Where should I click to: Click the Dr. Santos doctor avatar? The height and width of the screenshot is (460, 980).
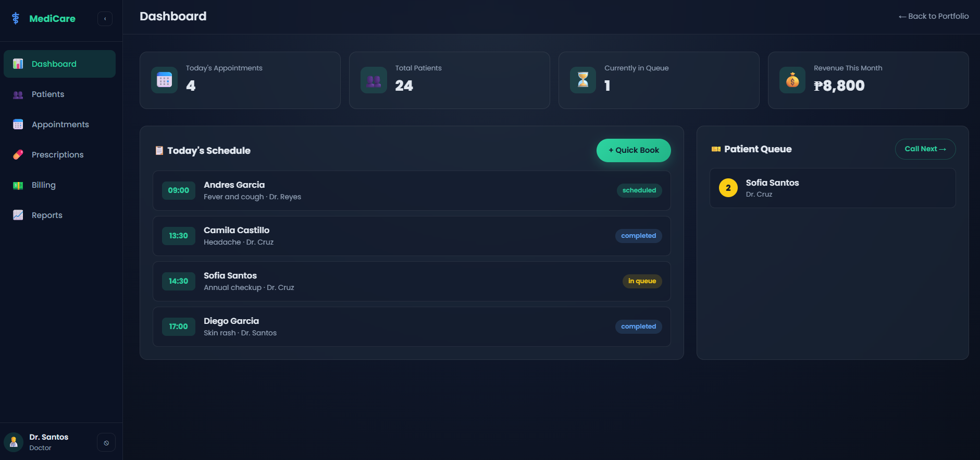point(14,442)
